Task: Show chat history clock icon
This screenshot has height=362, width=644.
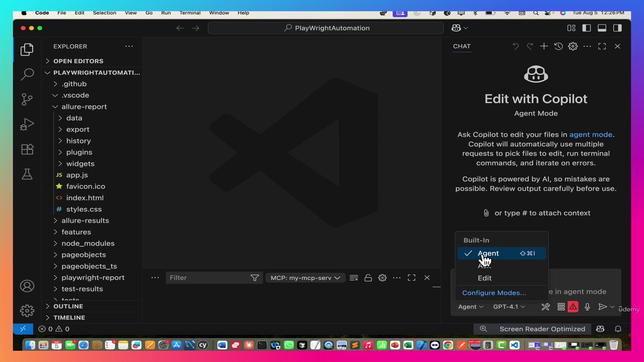Action: click(558, 46)
